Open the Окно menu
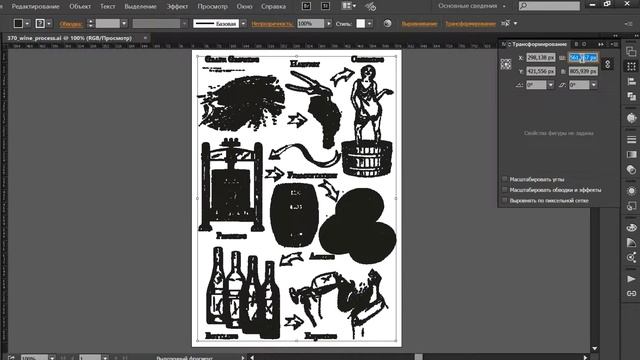 click(x=244, y=7)
